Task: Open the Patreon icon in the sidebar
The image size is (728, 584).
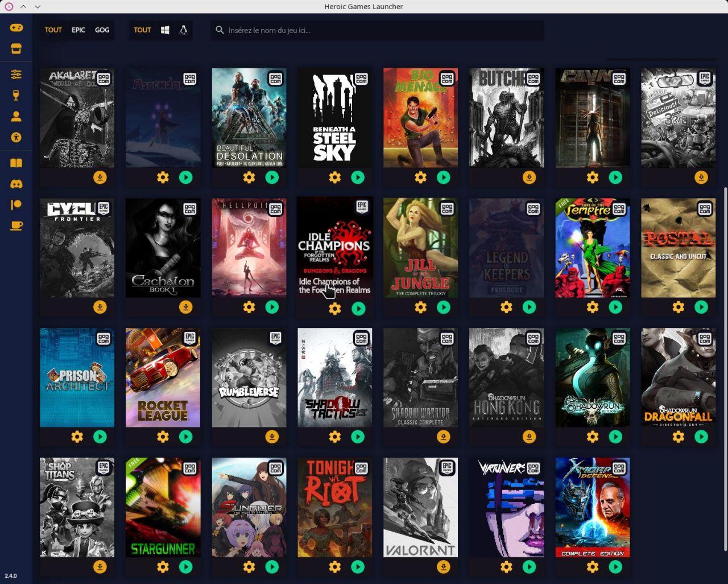Action: [x=16, y=205]
